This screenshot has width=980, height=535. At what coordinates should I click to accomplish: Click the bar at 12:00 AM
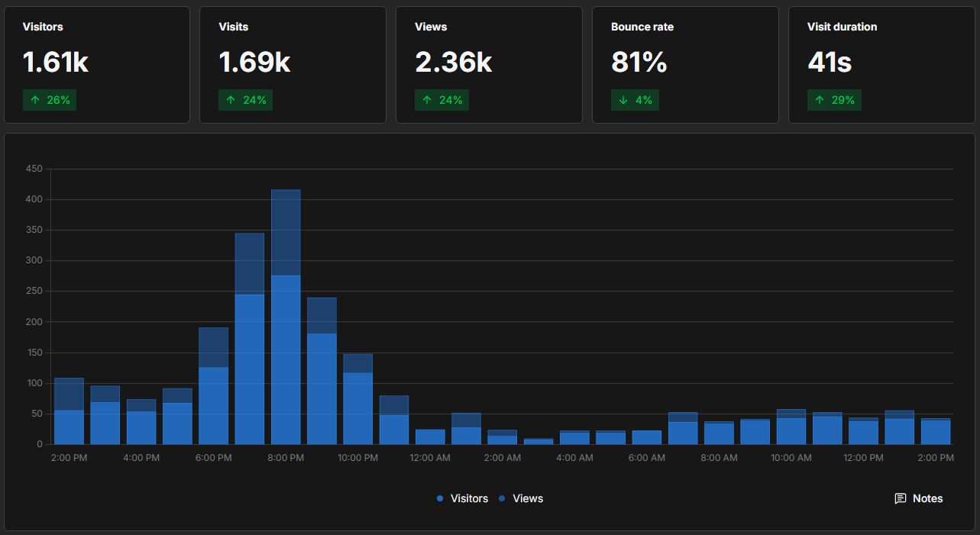pos(430,437)
